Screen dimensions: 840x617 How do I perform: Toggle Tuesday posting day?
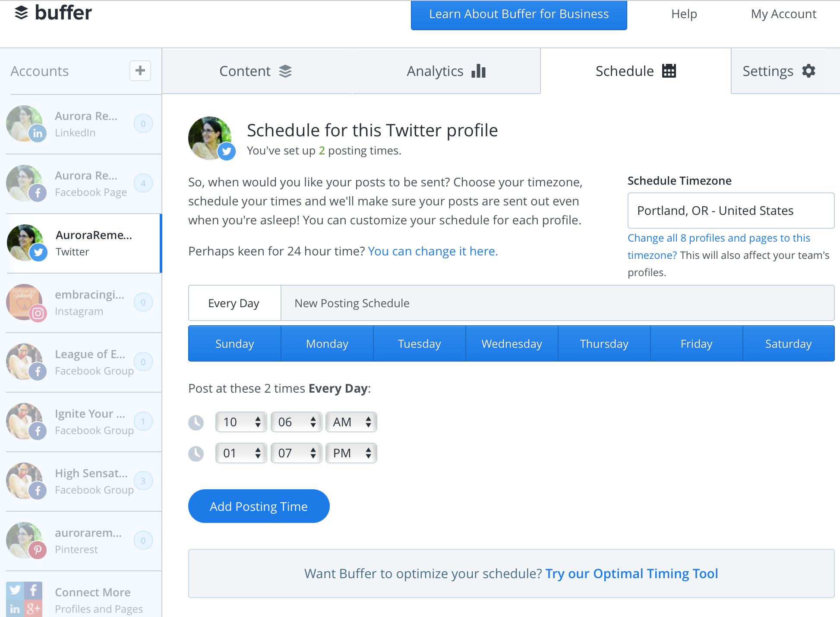point(420,344)
